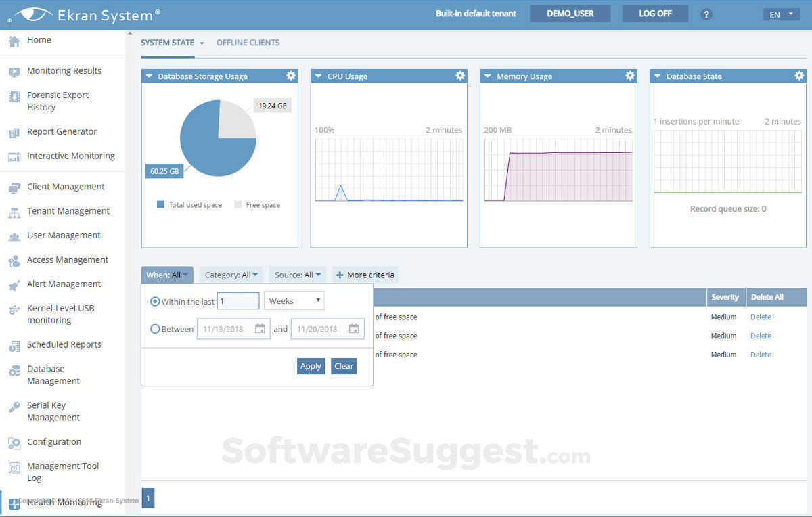Open the Weeks unit dropdown
The image size is (812, 517).
click(x=294, y=301)
